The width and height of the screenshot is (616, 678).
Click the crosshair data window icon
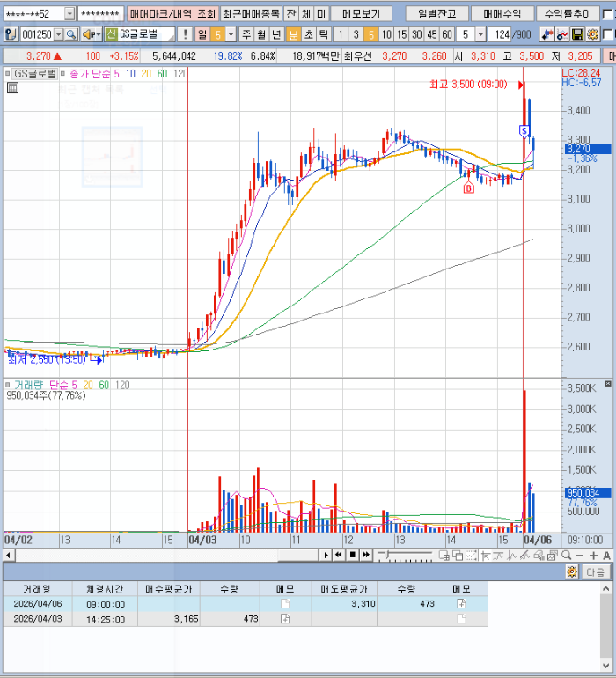pyautogui.click(x=444, y=556)
